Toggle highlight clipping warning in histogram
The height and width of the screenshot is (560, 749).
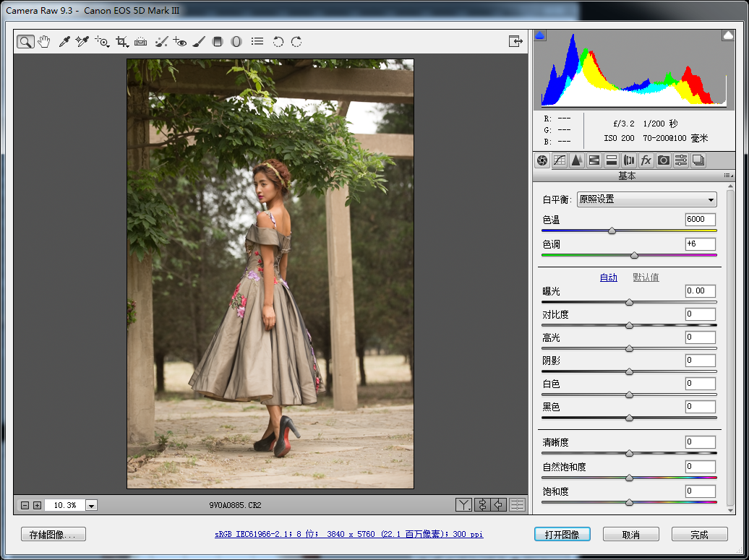[727, 35]
